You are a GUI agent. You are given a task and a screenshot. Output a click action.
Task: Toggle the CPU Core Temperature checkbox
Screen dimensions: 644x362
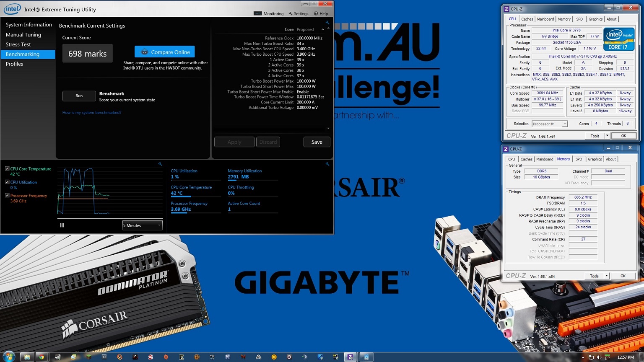7,168
